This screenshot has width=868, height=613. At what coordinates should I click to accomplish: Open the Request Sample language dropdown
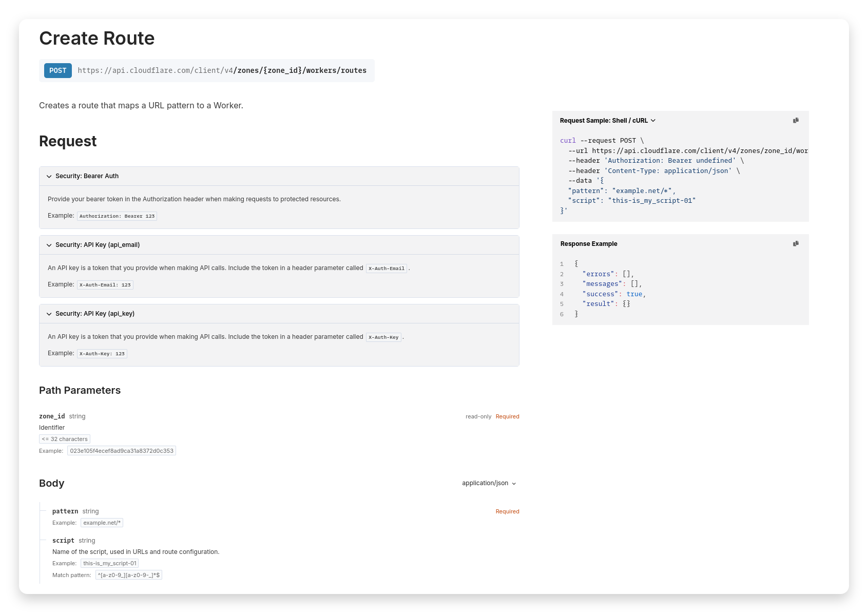pyautogui.click(x=608, y=121)
